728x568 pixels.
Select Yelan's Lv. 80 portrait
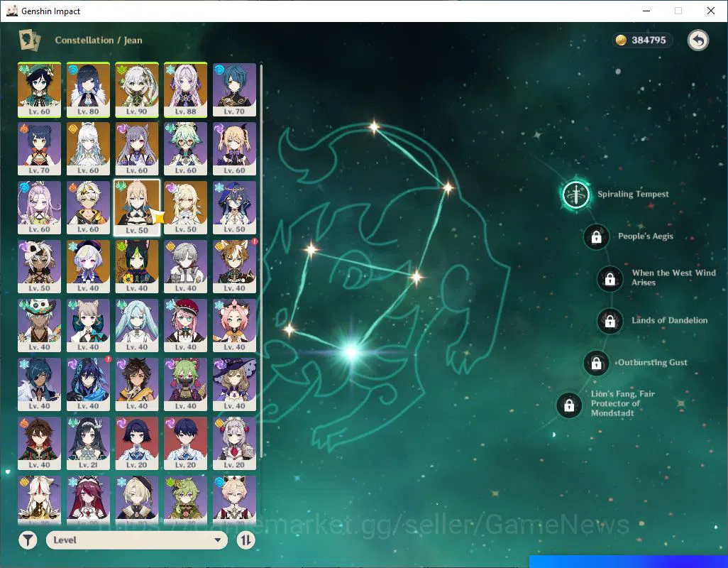point(88,89)
